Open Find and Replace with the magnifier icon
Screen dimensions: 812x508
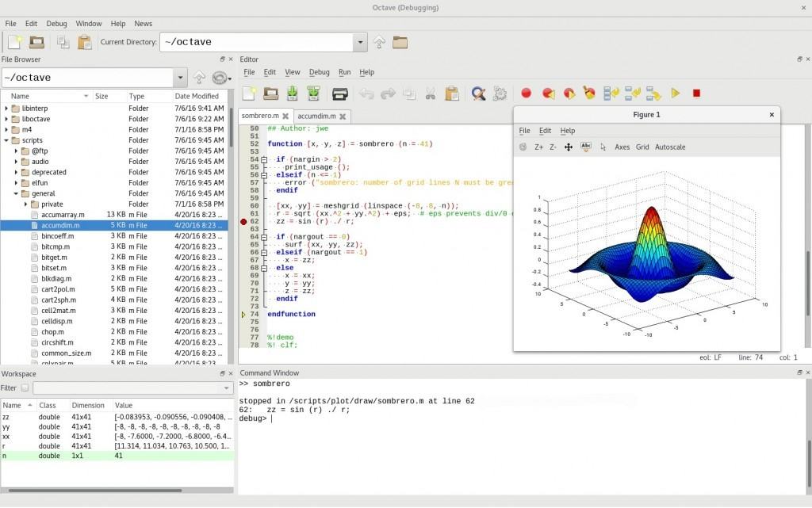pyautogui.click(x=478, y=94)
